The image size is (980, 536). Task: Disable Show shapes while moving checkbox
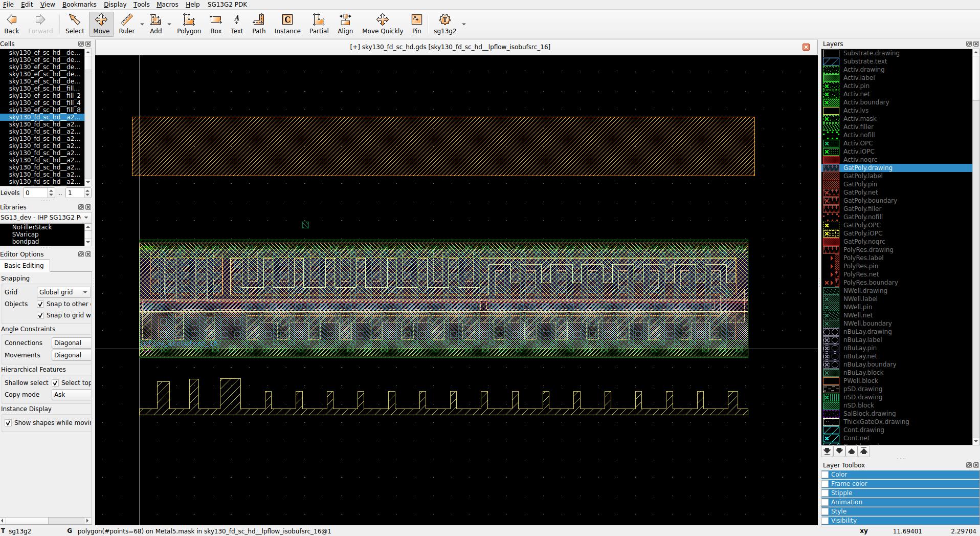coord(8,423)
